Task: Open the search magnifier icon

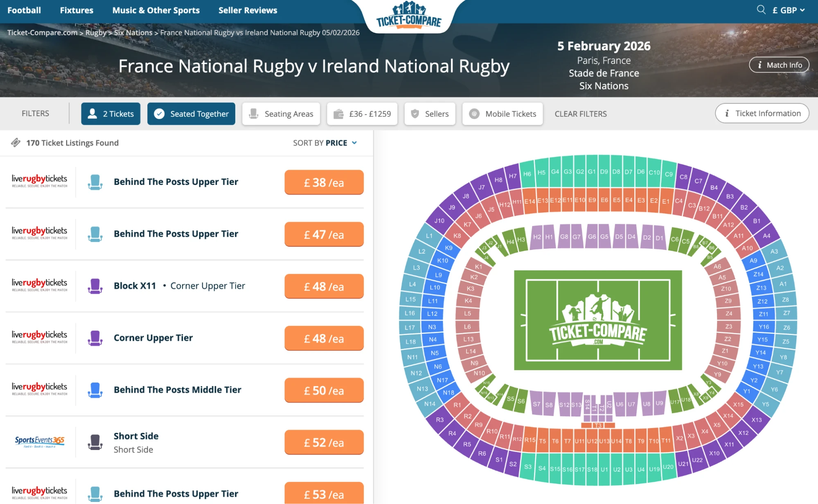Action: click(x=761, y=10)
